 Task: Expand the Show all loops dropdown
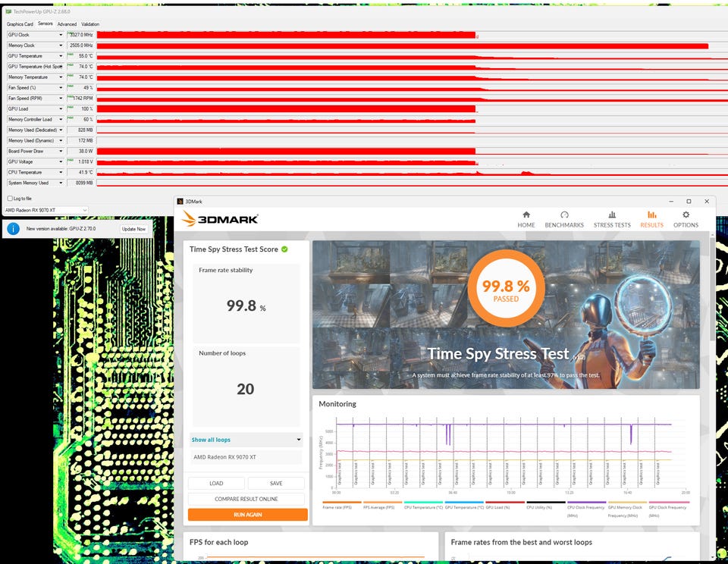pos(246,440)
